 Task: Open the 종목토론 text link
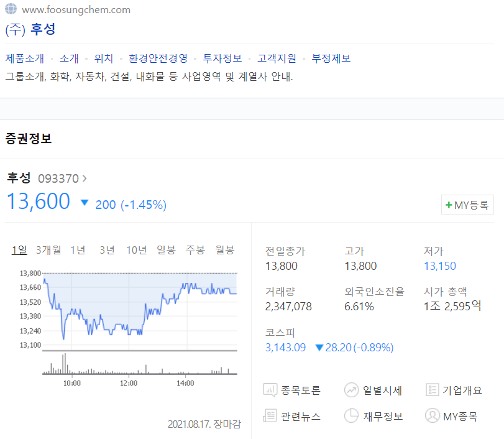click(301, 390)
